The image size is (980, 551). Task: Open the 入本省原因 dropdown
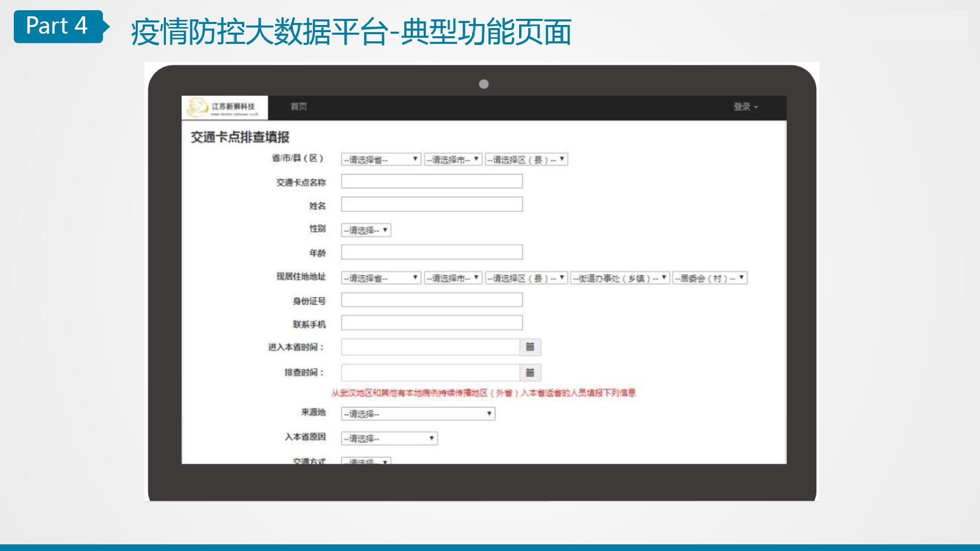(x=389, y=438)
